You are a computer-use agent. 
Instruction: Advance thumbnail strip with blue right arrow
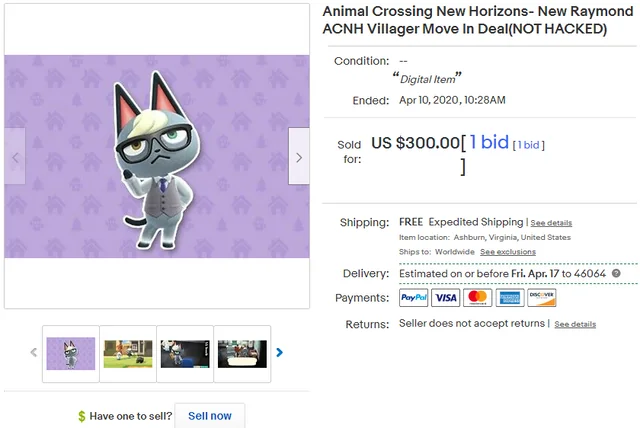(279, 352)
